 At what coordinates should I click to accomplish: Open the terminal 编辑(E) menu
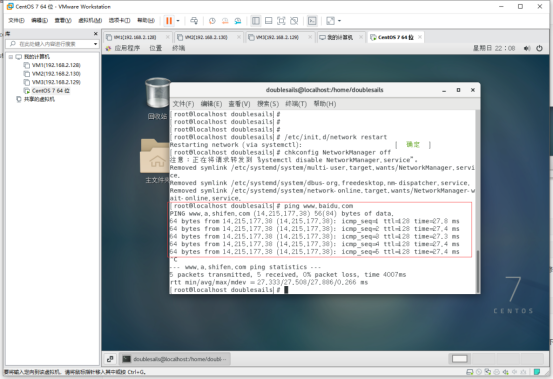click(211, 104)
